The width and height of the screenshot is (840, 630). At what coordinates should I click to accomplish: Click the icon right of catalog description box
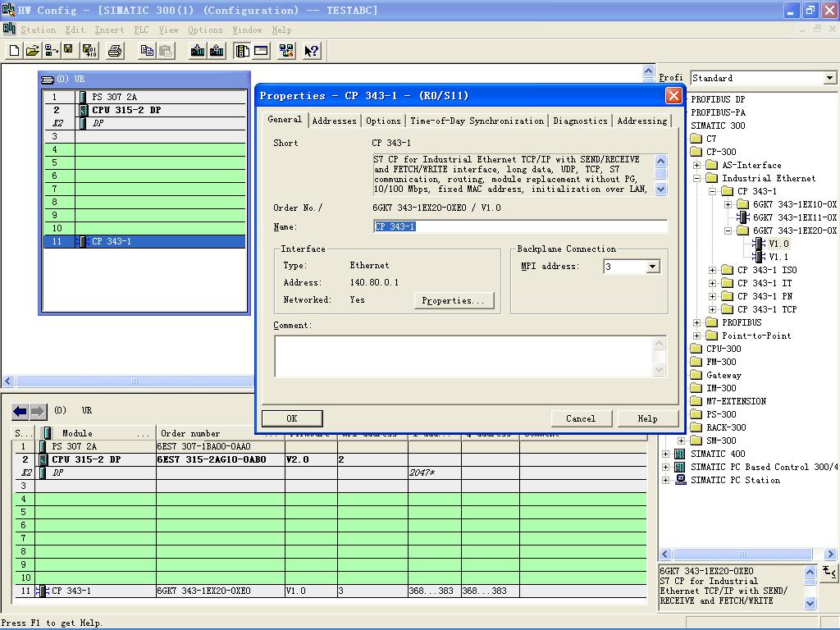tap(829, 572)
